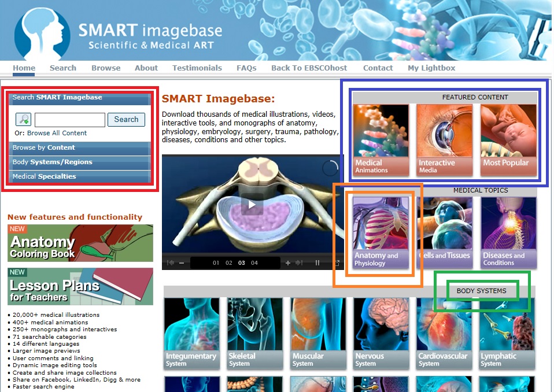Focus the search text field
This screenshot has width=554, height=392.
pyautogui.click(x=70, y=120)
